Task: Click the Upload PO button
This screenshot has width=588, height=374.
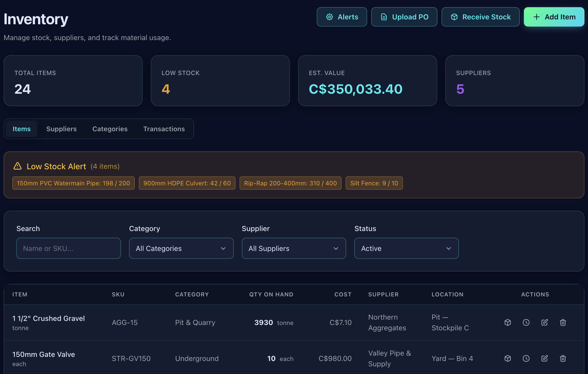Action: tap(404, 17)
